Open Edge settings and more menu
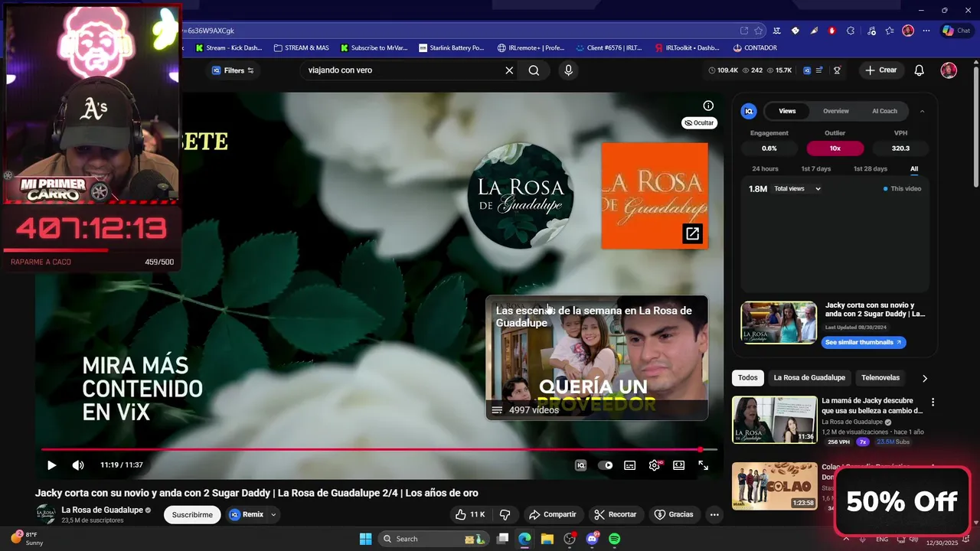This screenshot has height=551, width=980. point(926,31)
